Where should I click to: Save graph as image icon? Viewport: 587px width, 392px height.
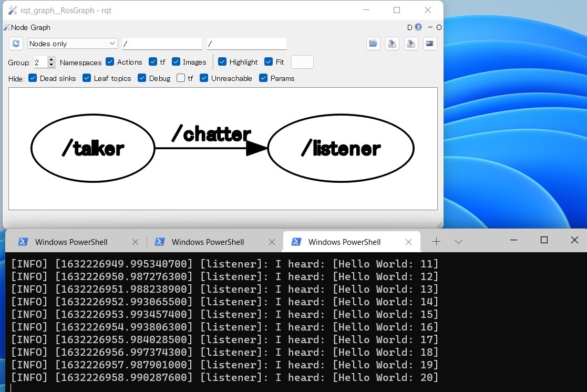(x=430, y=44)
